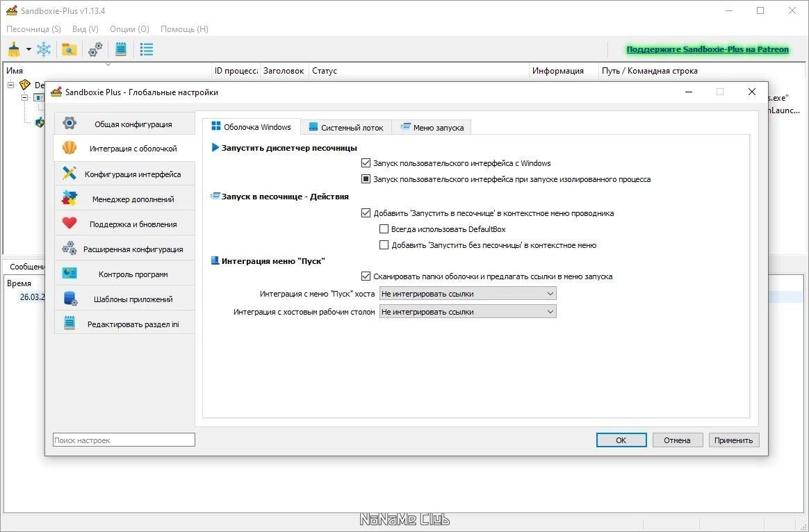This screenshot has width=809, height=532.
Task: Click the Применить button
Action: (x=734, y=440)
